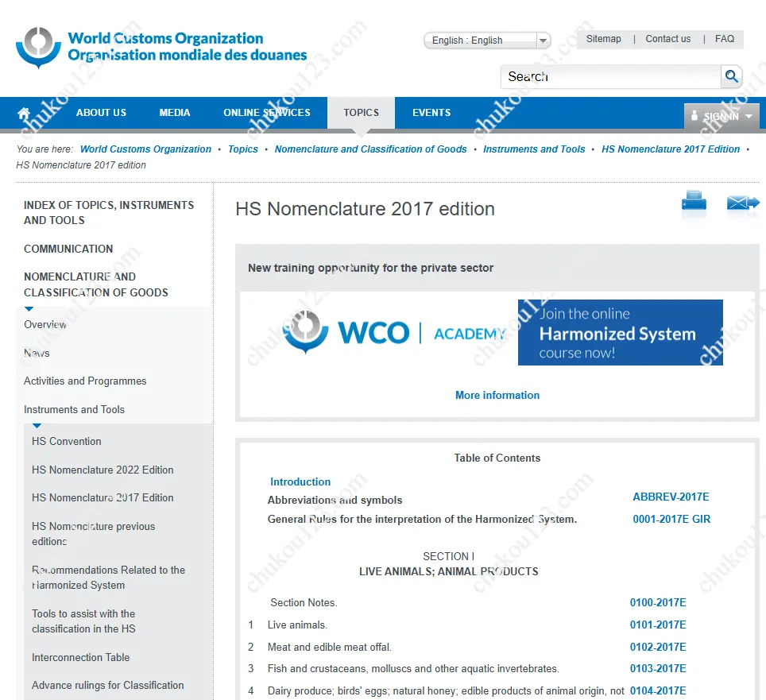Click the Sitemap link
The height and width of the screenshot is (700, 766).
tap(603, 39)
